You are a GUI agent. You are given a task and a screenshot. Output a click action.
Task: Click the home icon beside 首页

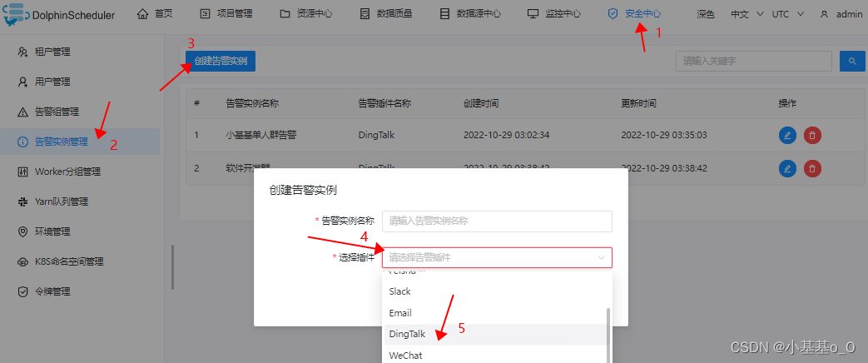coord(143,14)
